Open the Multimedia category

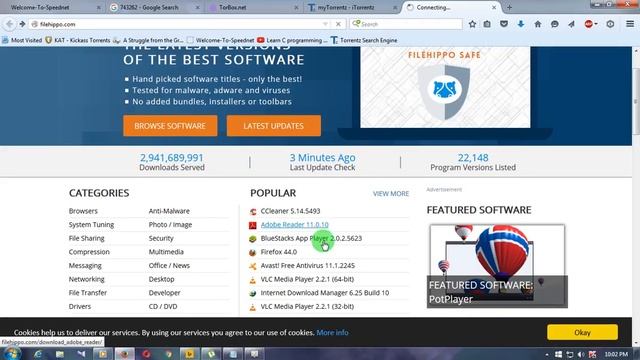[x=166, y=252]
